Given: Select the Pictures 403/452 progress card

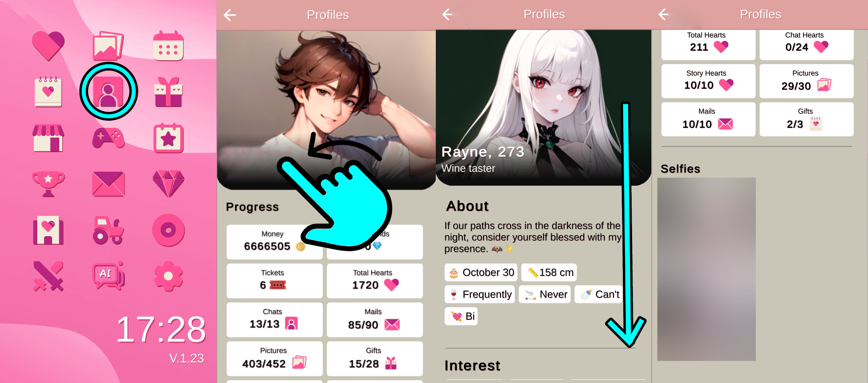Looking at the screenshot, I should click(274, 359).
